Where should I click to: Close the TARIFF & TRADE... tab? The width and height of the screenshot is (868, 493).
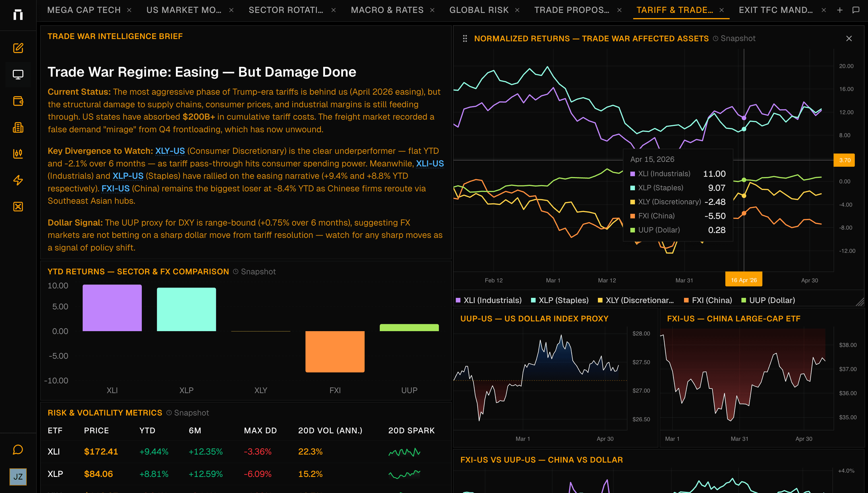(722, 10)
